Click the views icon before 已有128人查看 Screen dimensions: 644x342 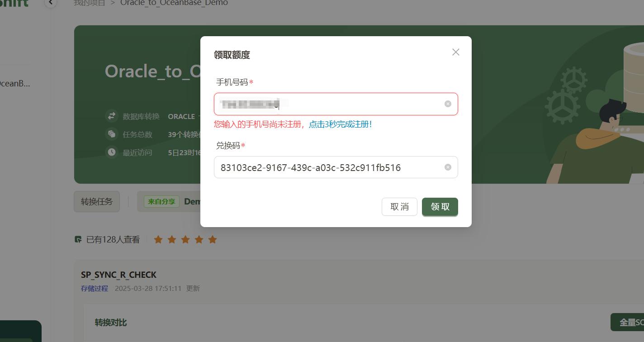click(77, 239)
